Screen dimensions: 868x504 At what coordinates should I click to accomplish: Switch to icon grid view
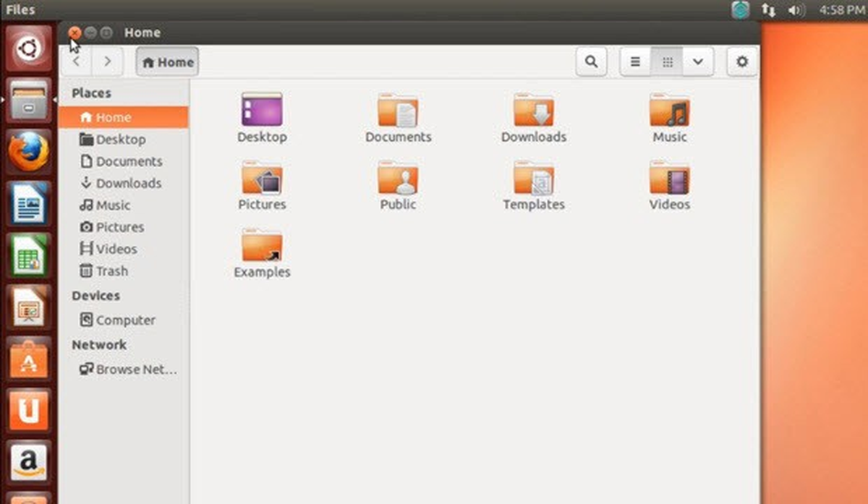pos(667,62)
